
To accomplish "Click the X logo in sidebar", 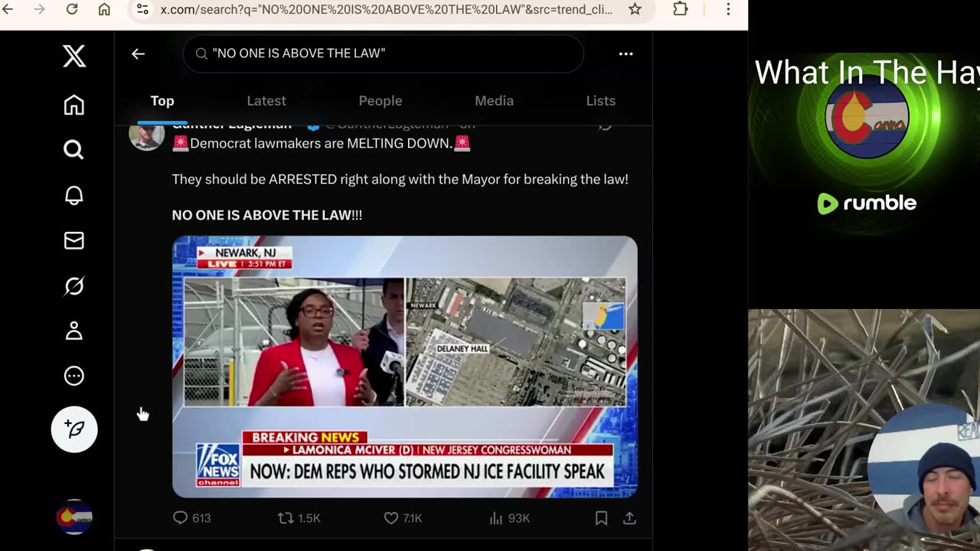I will (x=74, y=56).
